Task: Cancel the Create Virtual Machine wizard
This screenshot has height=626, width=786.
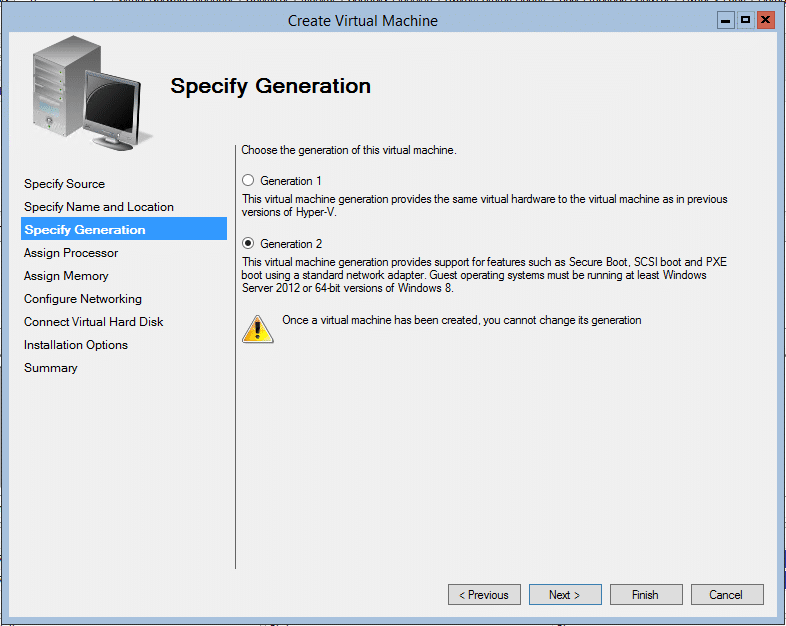Action: tap(727, 595)
